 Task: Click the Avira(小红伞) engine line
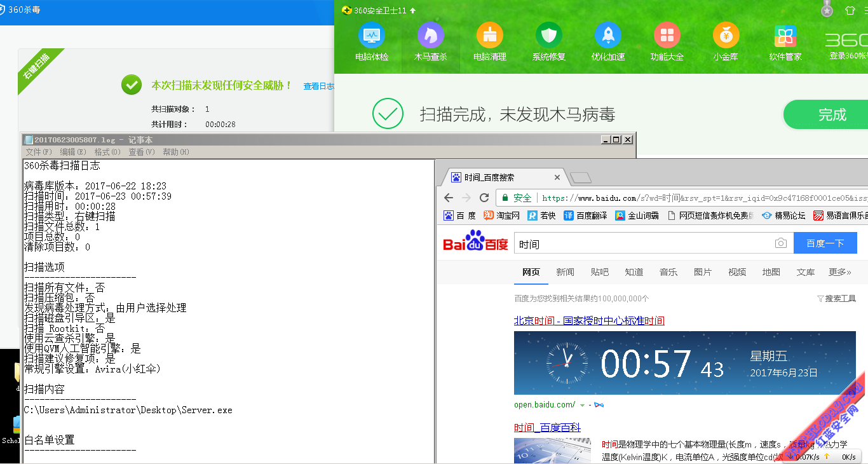pos(92,369)
